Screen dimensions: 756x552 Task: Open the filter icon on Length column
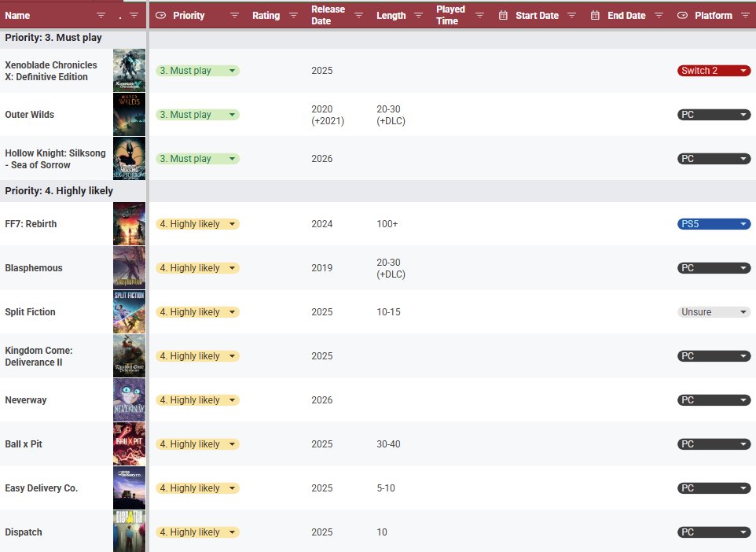419,16
